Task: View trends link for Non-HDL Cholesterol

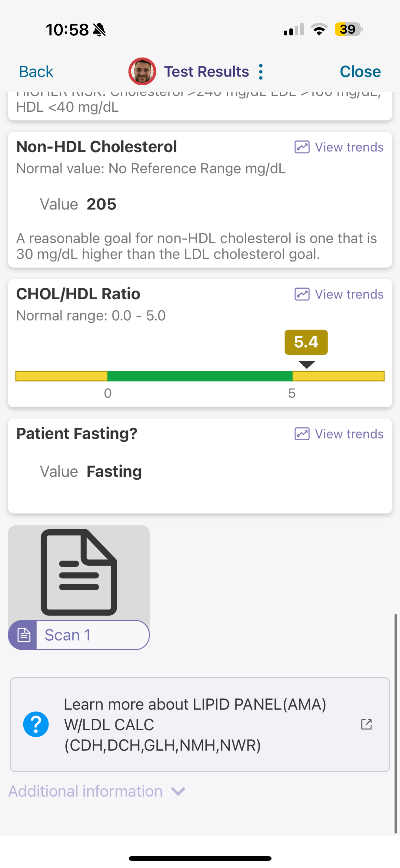Action: [x=339, y=147]
